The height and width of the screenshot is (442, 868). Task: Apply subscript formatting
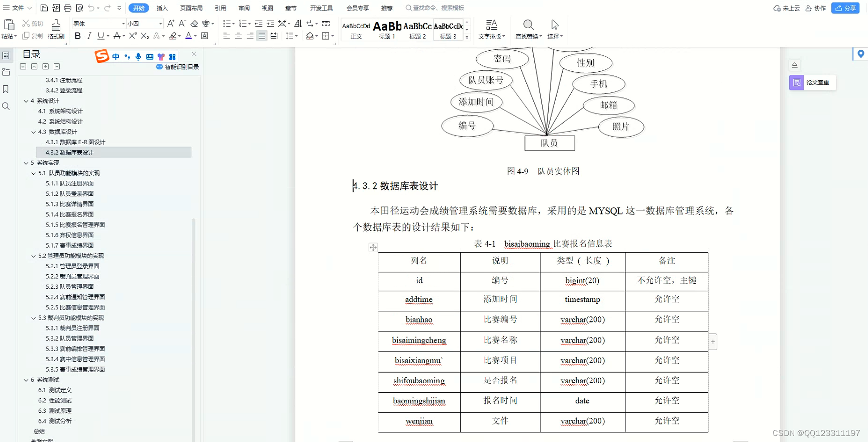click(x=145, y=36)
